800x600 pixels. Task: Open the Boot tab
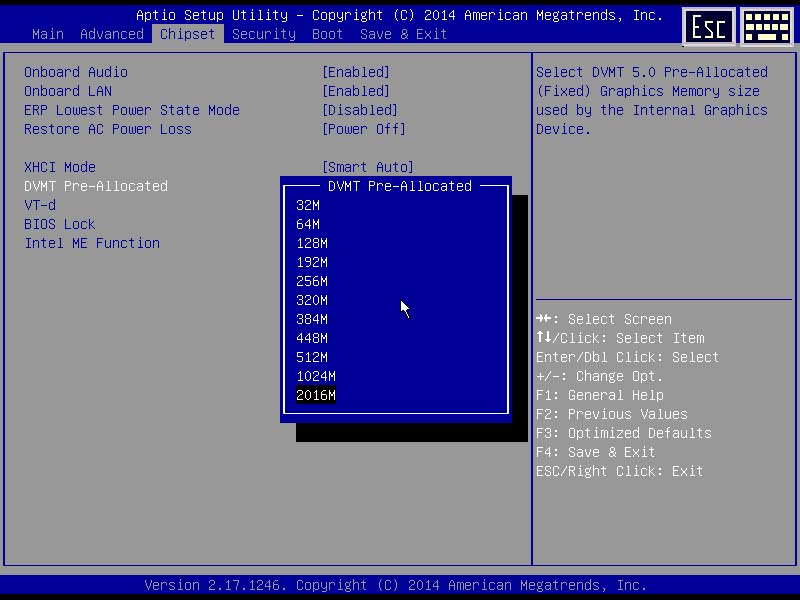328,34
